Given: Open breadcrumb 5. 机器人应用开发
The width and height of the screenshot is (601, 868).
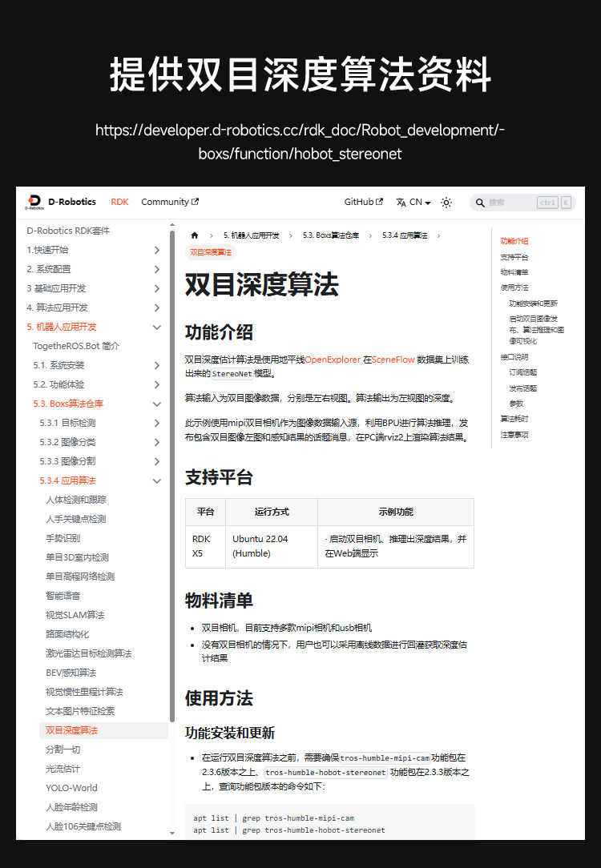Looking at the screenshot, I should coord(251,235).
